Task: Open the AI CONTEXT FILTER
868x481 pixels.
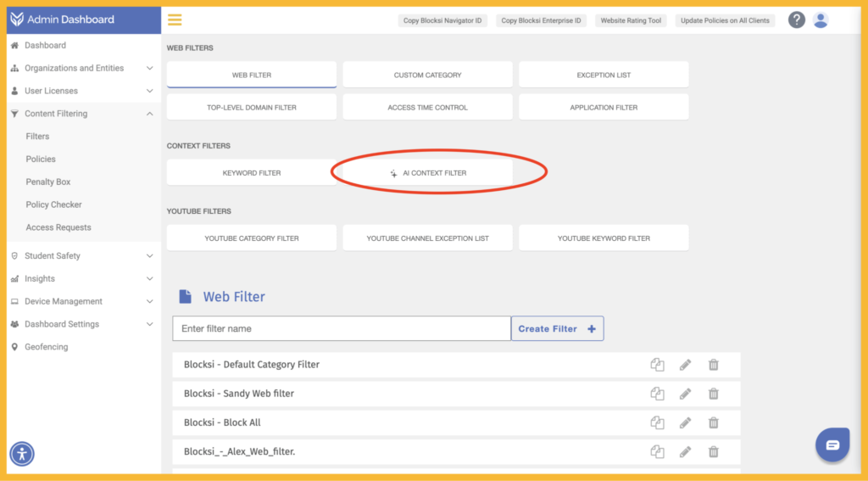Action: click(427, 173)
